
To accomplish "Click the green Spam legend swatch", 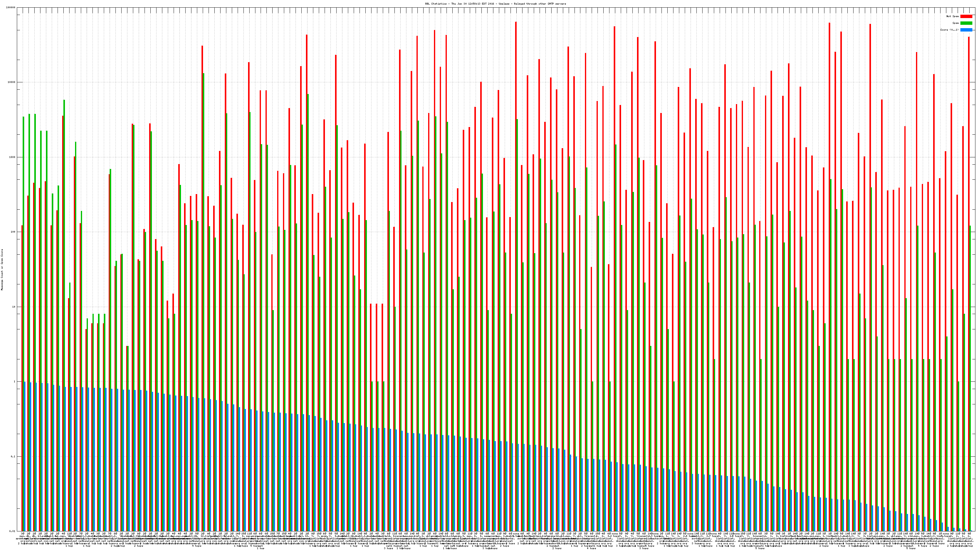I will coord(966,23).
